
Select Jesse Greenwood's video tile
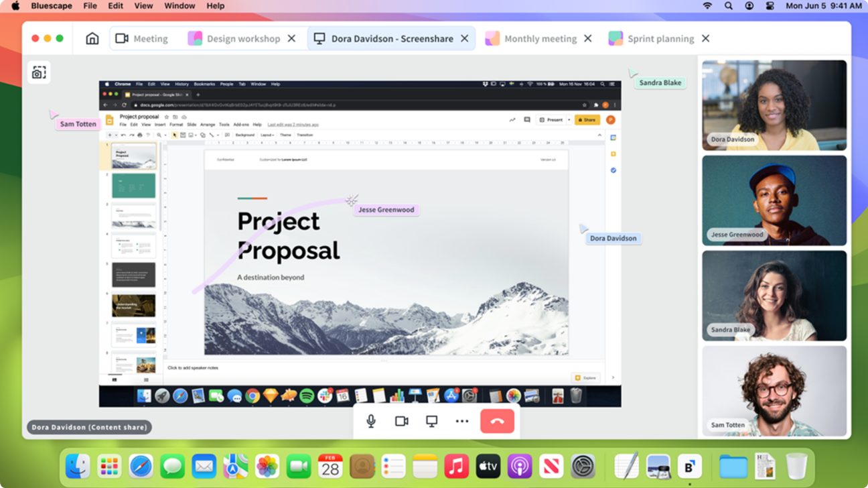click(774, 200)
